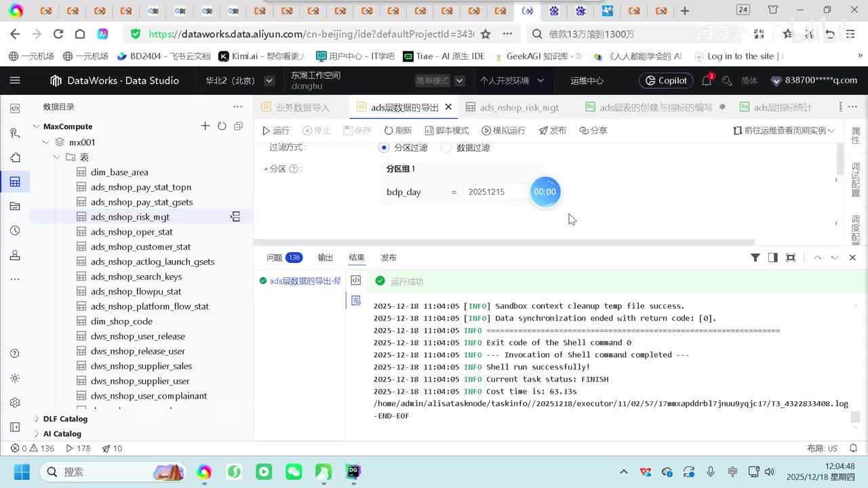Open the 个人开发环境 environment dropdown
The image size is (868, 488).
coord(512,81)
